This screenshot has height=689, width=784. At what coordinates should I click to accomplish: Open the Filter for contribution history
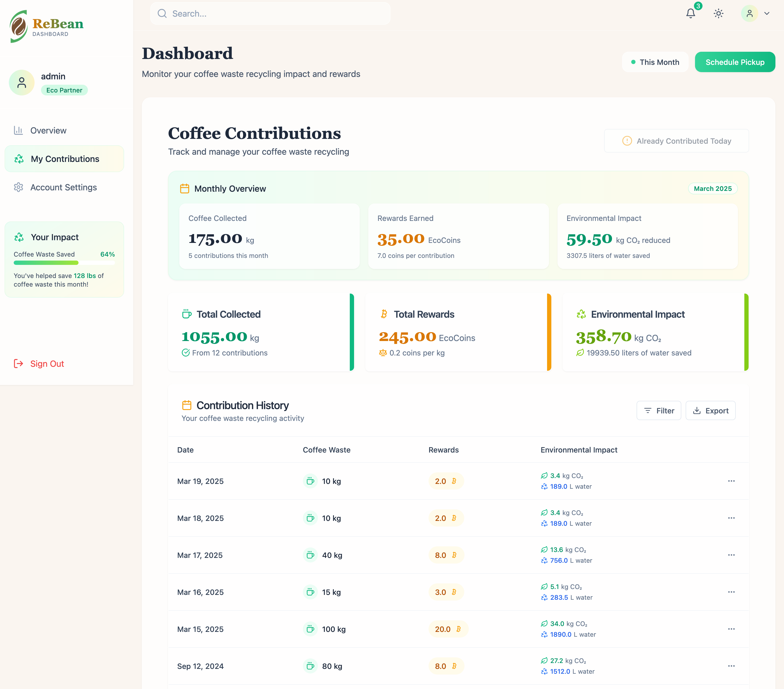tap(659, 410)
